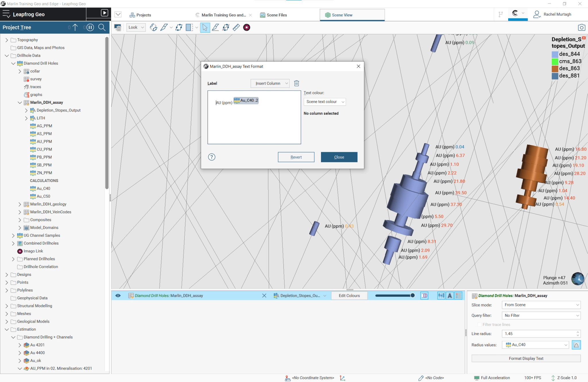Click the Edit Colours button
This screenshot has width=588, height=382.
[349, 296]
